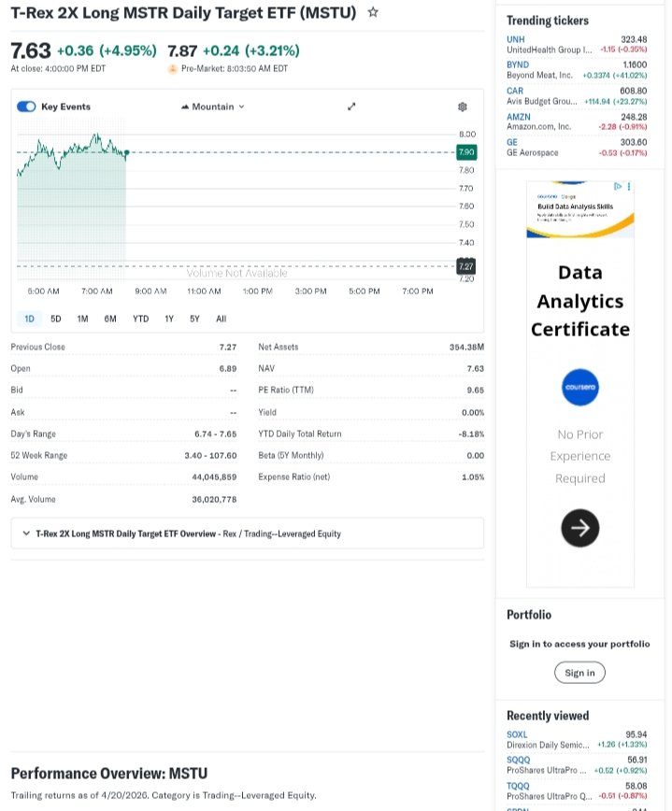The height and width of the screenshot is (811, 672).
Task: Select the 1Y chart range tab
Action: tap(169, 319)
